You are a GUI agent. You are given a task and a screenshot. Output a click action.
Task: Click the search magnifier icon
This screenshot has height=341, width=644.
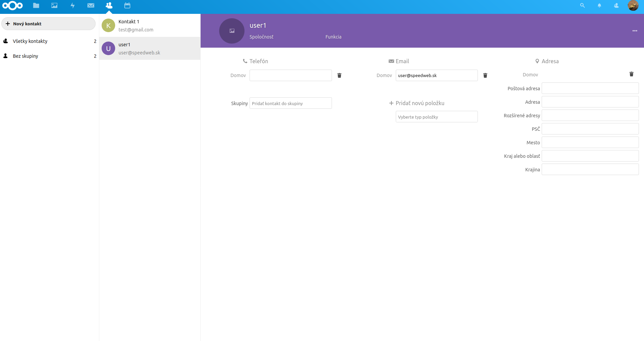tap(582, 5)
